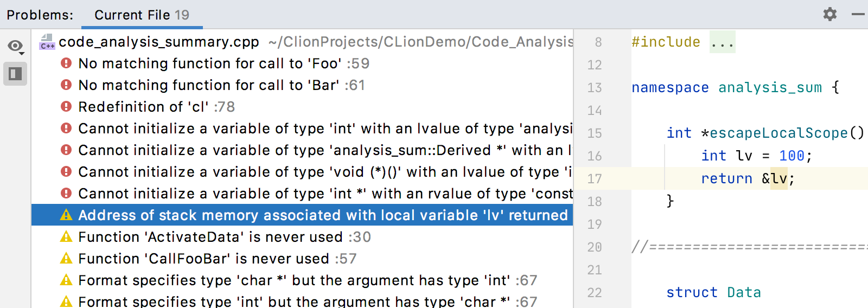
Task: Expand the folded #include region dots
Action: tap(723, 42)
